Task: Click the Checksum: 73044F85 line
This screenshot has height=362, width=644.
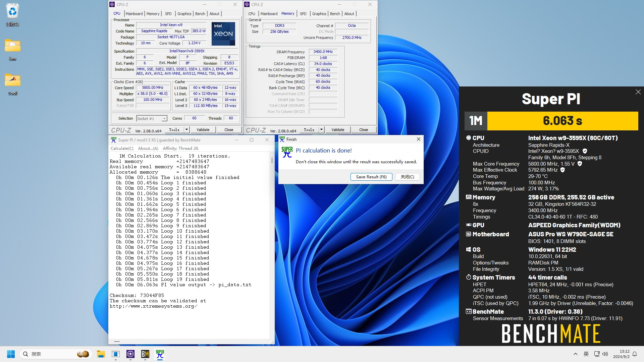Action: 137,296
